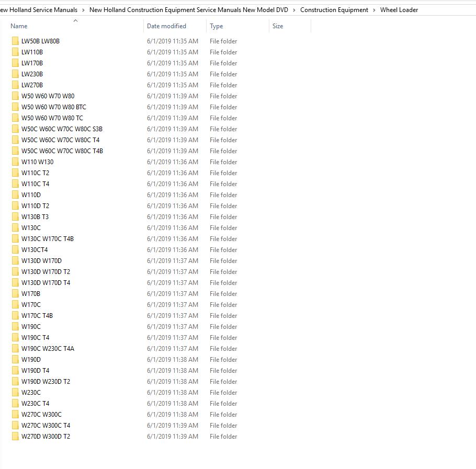Go to Construction Equipment breadcrumb
The width and height of the screenshot is (476, 469).
(334, 10)
